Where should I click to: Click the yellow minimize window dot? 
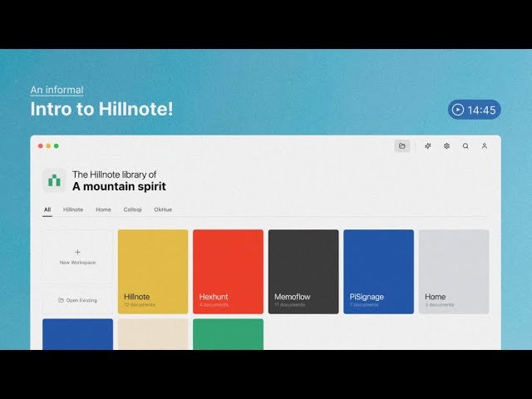[48, 146]
